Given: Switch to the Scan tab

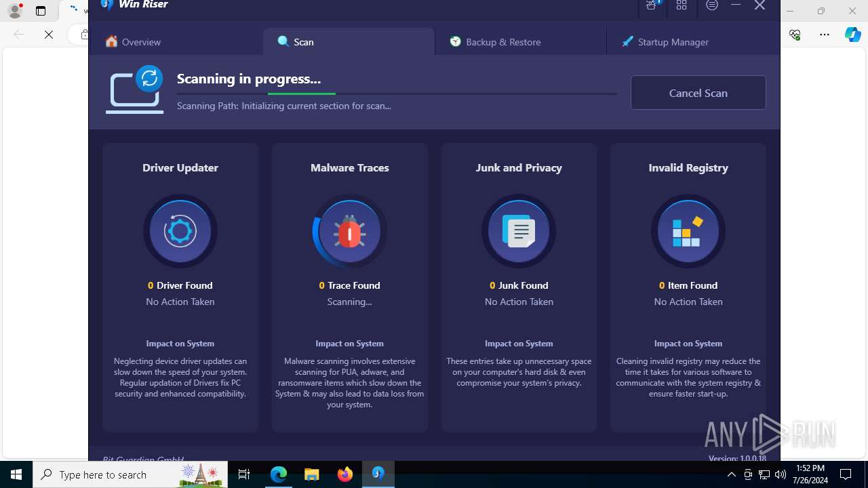Looking at the screenshot, I should [349, 42].
